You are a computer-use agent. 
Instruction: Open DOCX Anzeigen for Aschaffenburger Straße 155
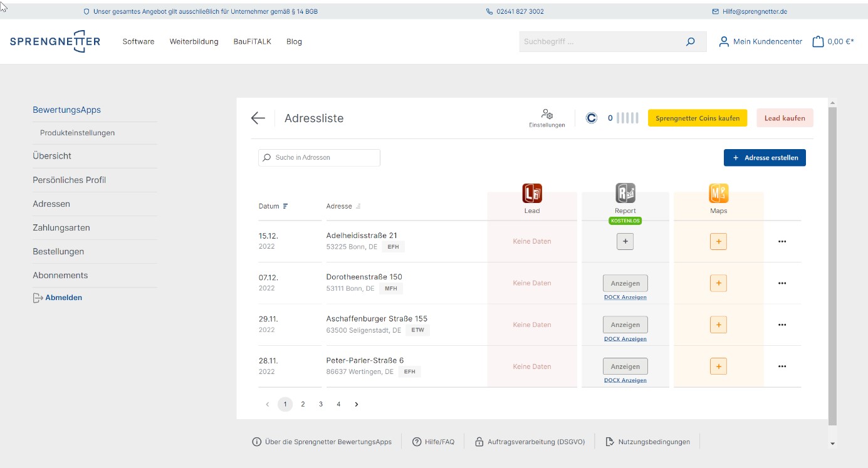pos(625,339)
